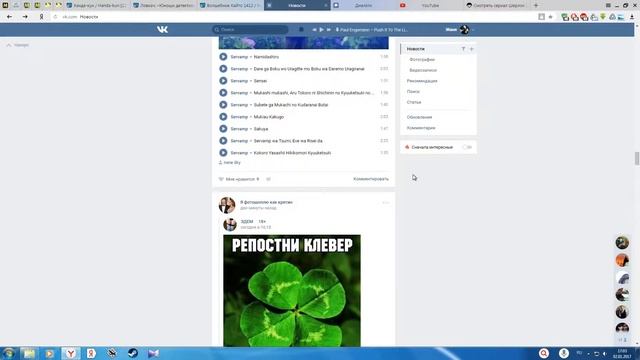Image resolution: width=640 pixels, height=360 pixels.
Task: Open Steam from the taskbar
Action: click(x=133, y=353)
